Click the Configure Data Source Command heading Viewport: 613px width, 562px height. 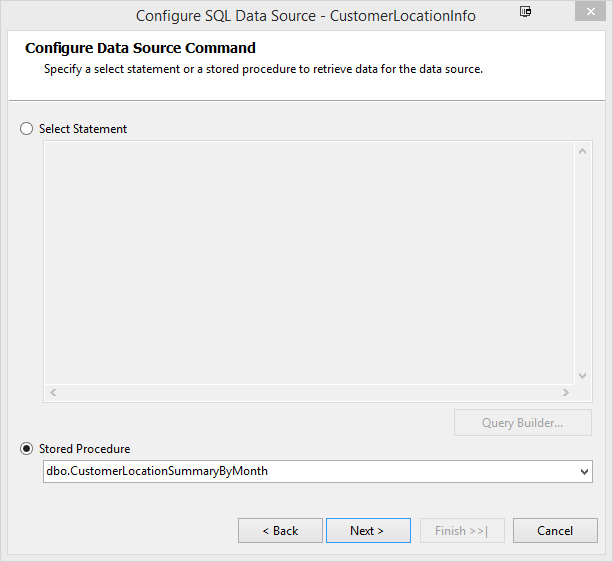click(x=140, y=48)
